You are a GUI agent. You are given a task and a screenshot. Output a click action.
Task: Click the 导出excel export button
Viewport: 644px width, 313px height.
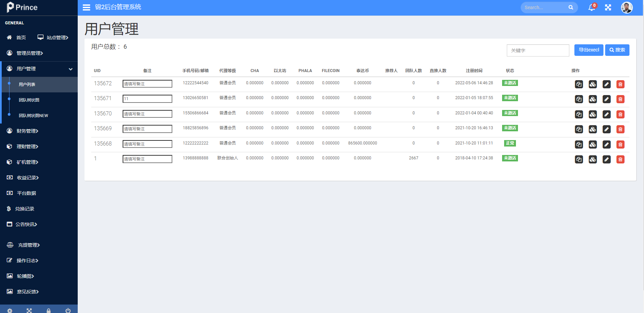[589, 50]
